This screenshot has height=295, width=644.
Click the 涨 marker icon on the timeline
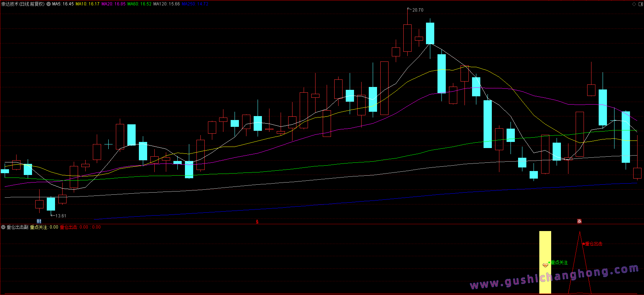point(579,221)
